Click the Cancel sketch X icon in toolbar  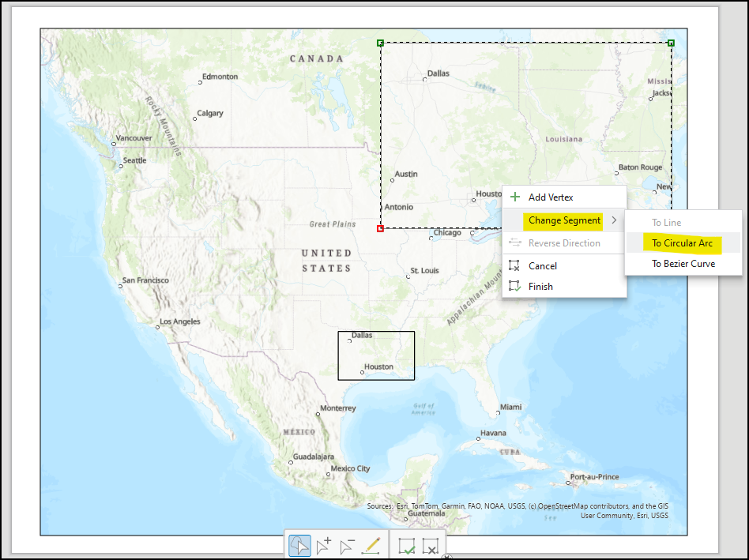[431, 545]
